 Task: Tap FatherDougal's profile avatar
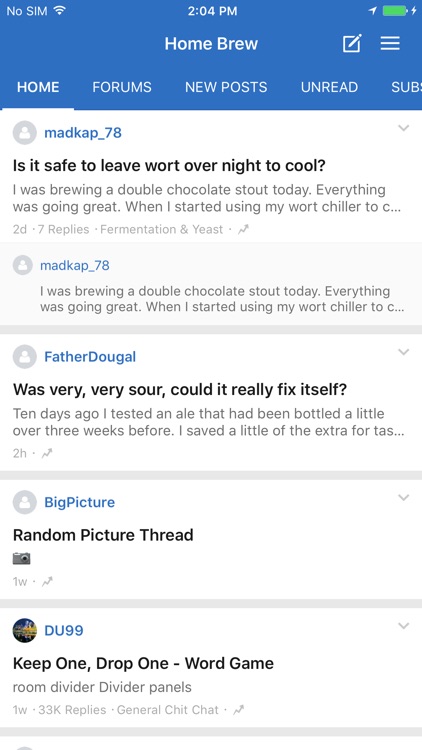pos(24,356)
